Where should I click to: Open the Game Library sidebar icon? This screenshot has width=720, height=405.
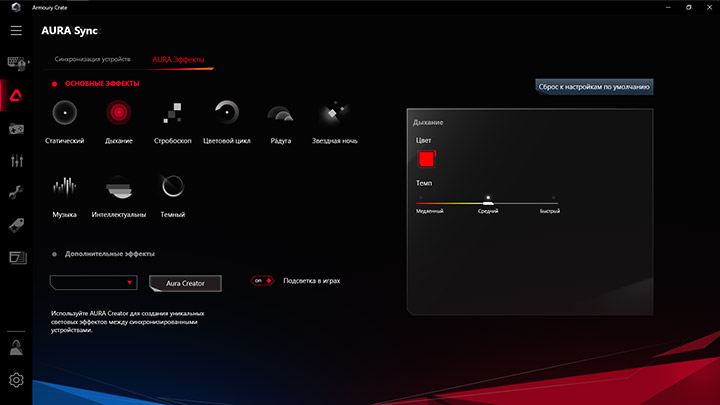pos(17,129)
